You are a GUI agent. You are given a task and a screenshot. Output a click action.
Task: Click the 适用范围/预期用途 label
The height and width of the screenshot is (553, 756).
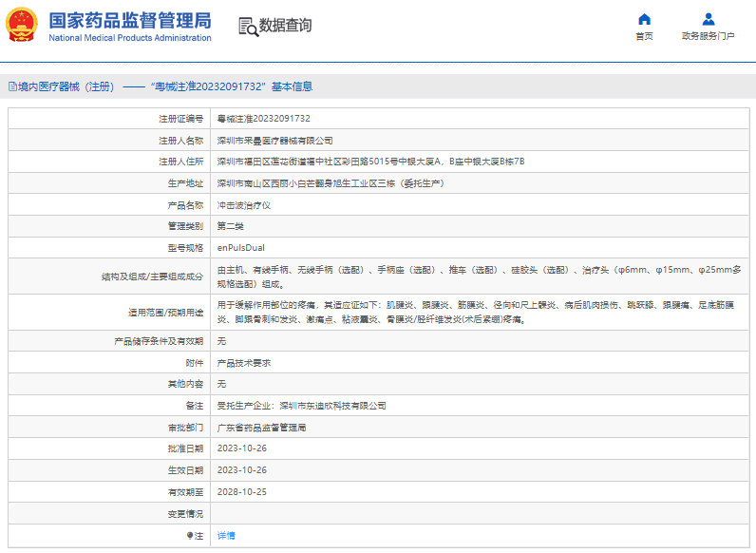166,313
